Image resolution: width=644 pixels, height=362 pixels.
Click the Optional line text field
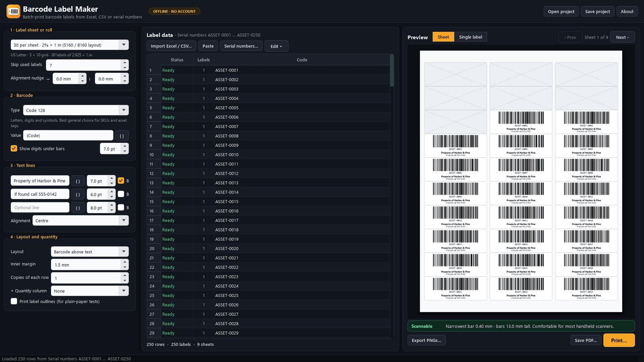tap(40, 208)
